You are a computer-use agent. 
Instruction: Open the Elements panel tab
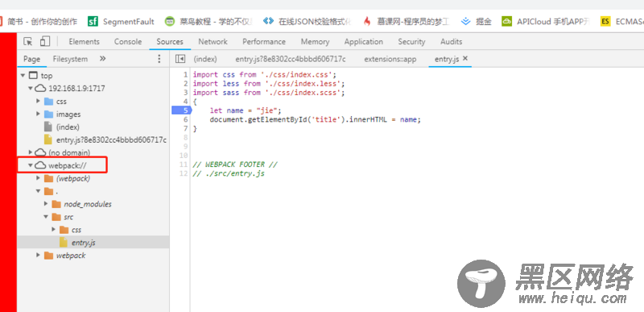click(85, 41)
